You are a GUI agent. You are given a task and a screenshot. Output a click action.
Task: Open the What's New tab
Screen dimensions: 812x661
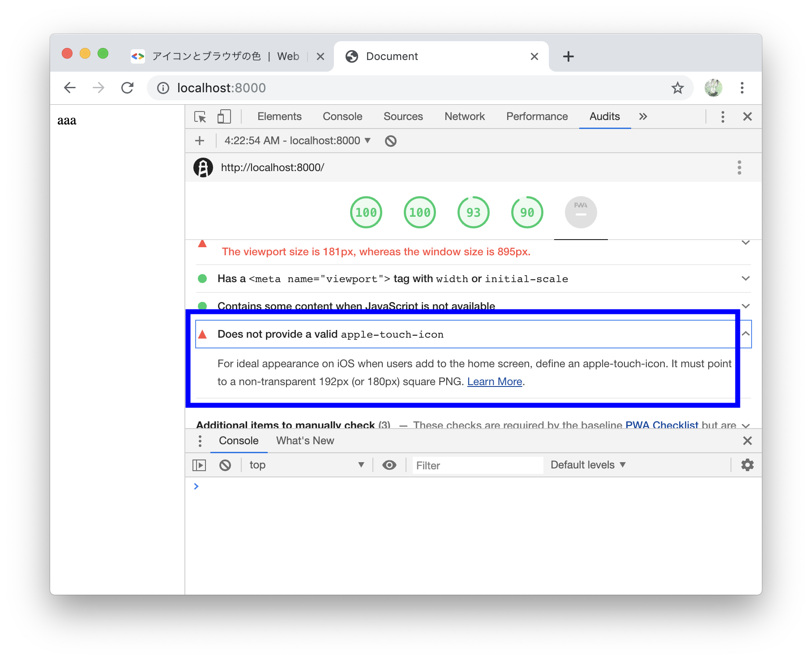point(304,441)
